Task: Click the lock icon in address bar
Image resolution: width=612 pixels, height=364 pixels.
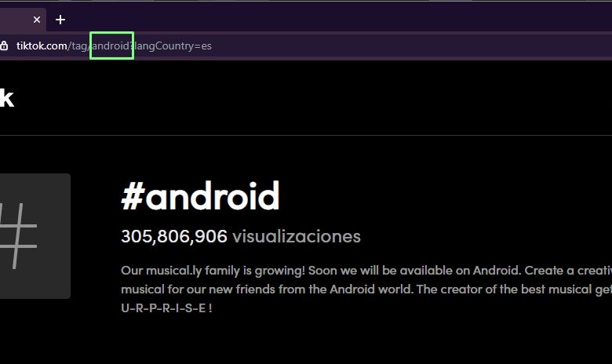Action: (x=4, y=45)
